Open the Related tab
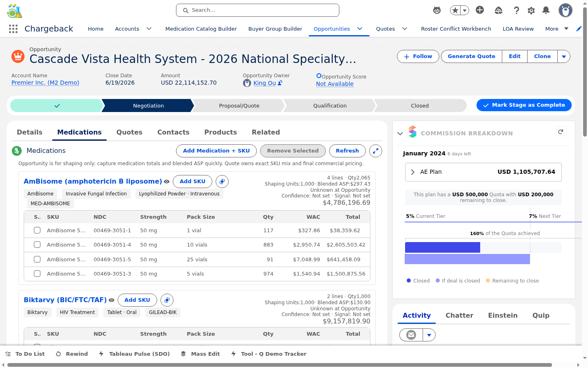The width and height of the screenshot is (588, 368). tap(266, 132)
